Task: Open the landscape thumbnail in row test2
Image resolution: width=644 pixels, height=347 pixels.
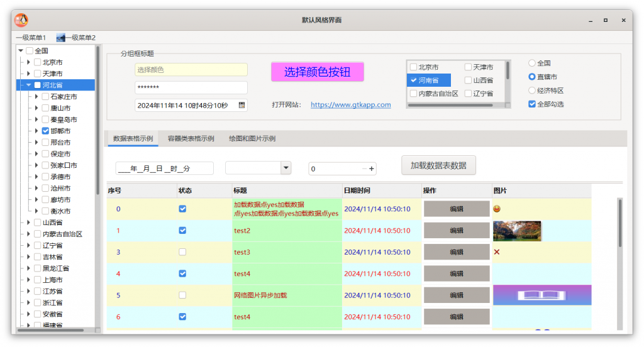Action: 516,231
